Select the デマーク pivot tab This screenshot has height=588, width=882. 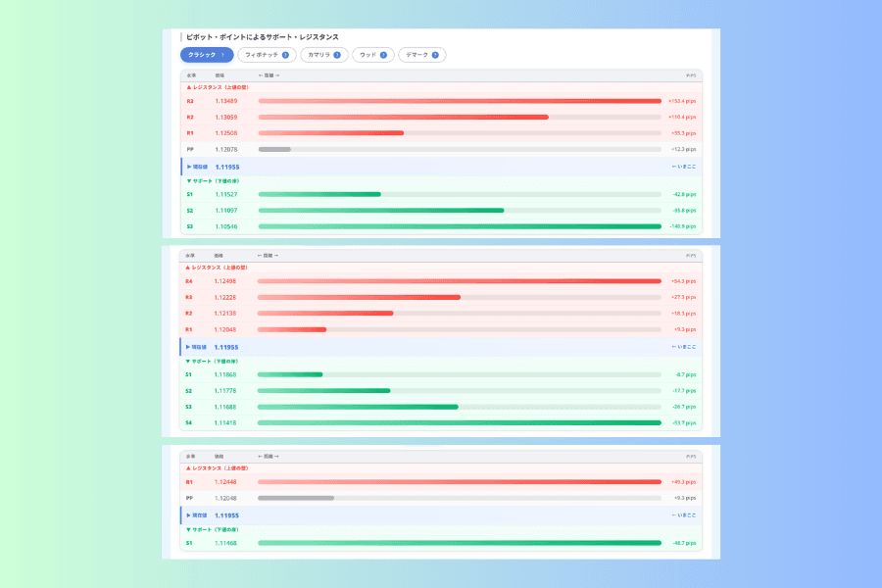tap(421, 55)
